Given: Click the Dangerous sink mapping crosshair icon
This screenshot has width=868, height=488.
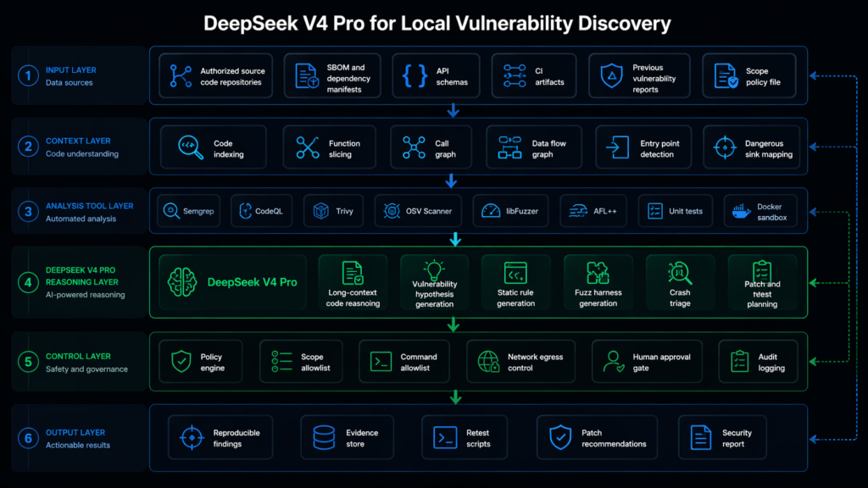Looking at the screenshot, I should click(723, 148).
